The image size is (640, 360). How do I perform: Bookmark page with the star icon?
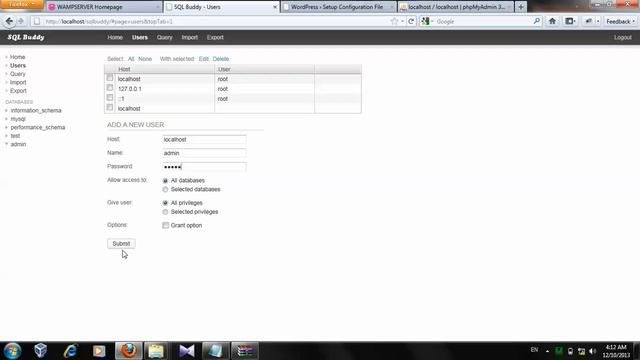pyautogui.click(x=394, y=21)
